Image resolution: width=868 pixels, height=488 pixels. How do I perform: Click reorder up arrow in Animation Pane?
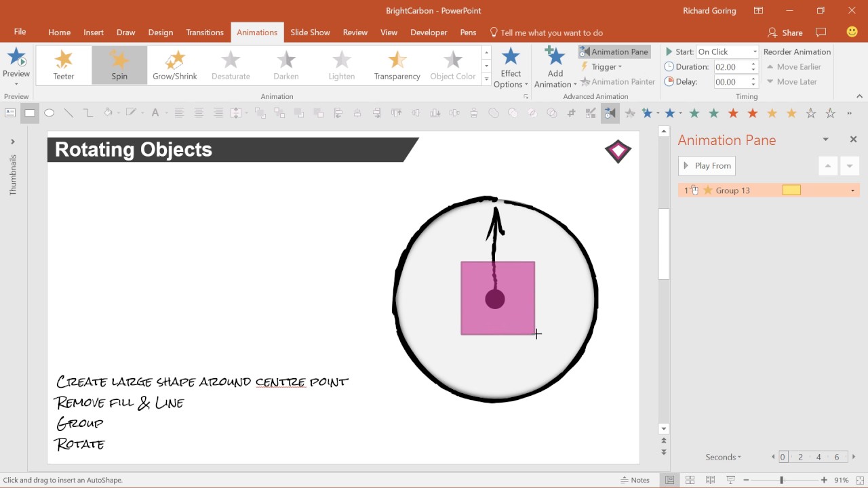pyautogui.click(x=828, y=165)
